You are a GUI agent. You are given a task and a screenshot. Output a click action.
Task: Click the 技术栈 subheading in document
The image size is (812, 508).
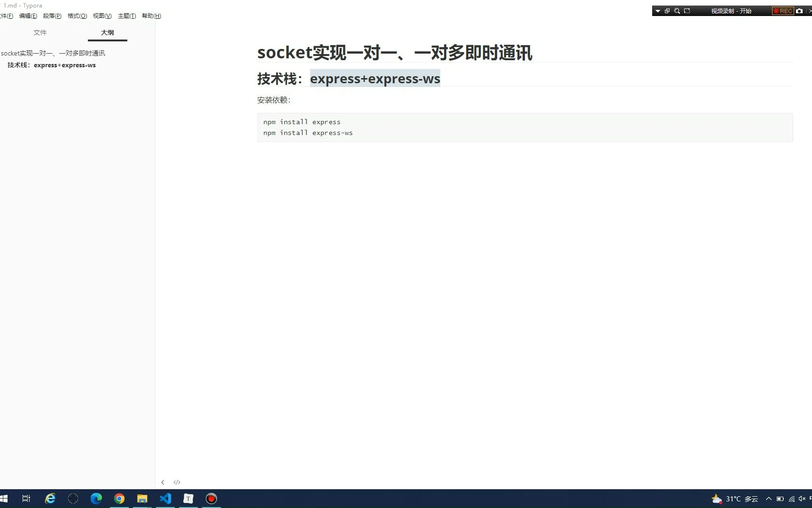click(349, 79)
